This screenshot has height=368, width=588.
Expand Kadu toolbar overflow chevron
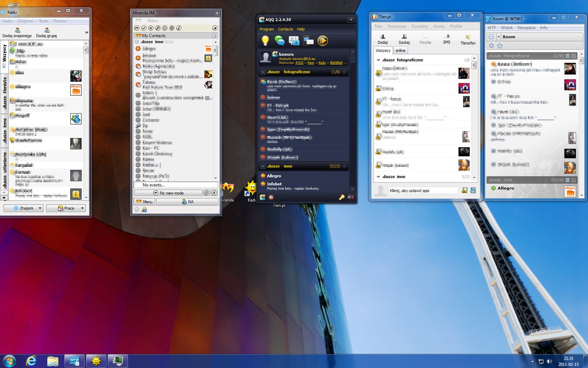coord(86,33)
